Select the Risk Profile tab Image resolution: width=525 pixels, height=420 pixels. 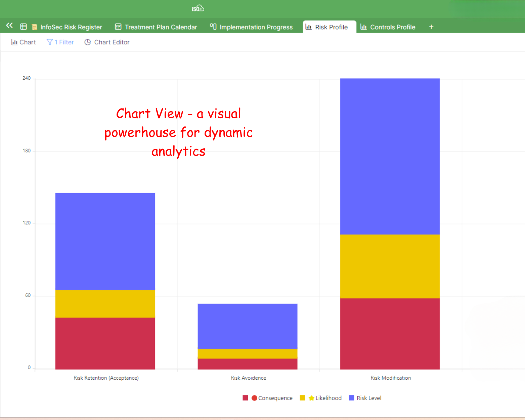[331, 27]
